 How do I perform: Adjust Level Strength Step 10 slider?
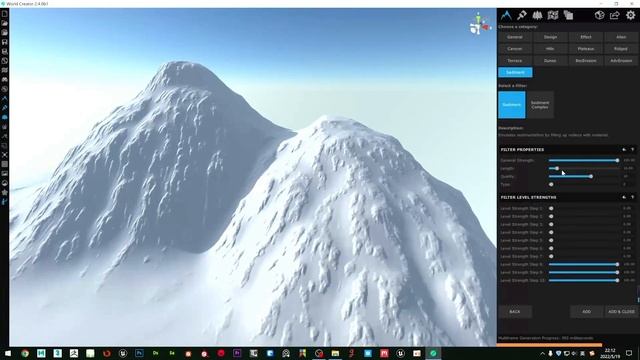(583, 280)
